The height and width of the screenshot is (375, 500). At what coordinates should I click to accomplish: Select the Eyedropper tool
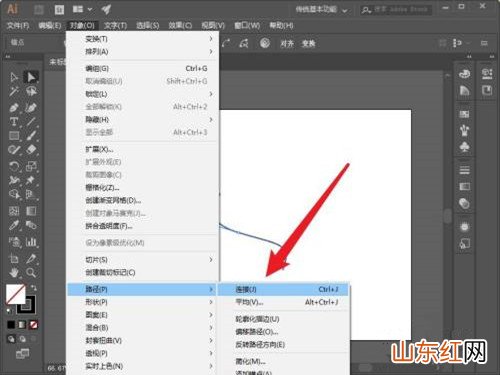pyautogui.click(x=14, y=225)
